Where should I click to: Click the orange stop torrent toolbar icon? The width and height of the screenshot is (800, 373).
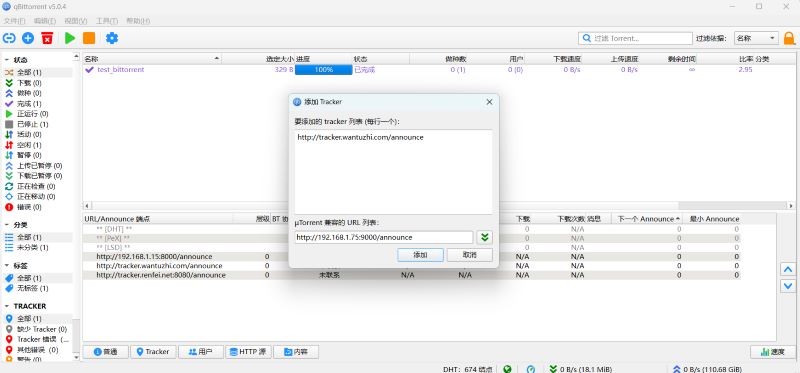pos(89,38)
